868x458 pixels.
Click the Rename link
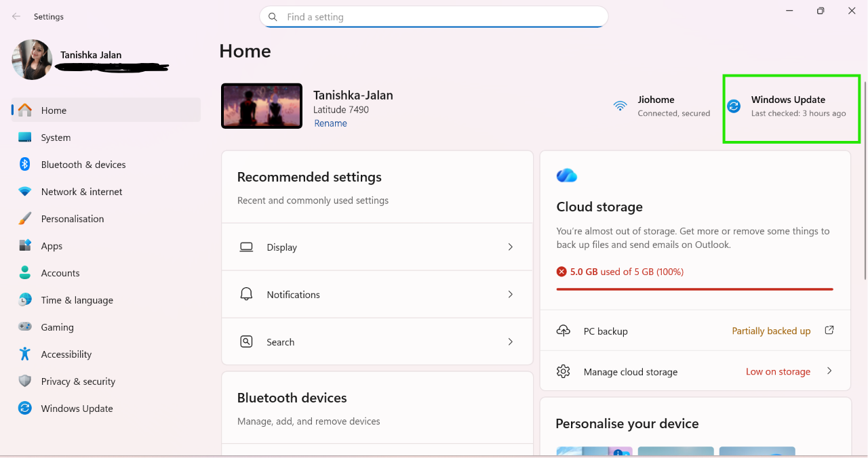coord(330,123)
